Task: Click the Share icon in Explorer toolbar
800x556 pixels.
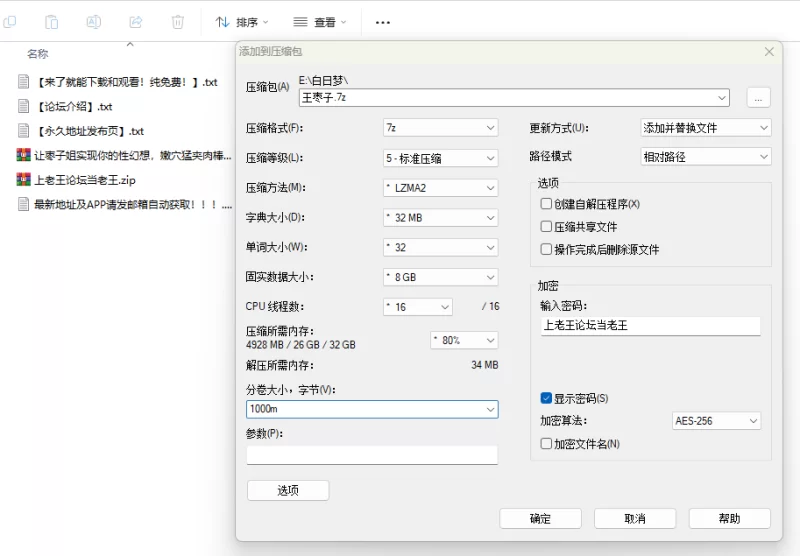Action: (x=135, y=21)
